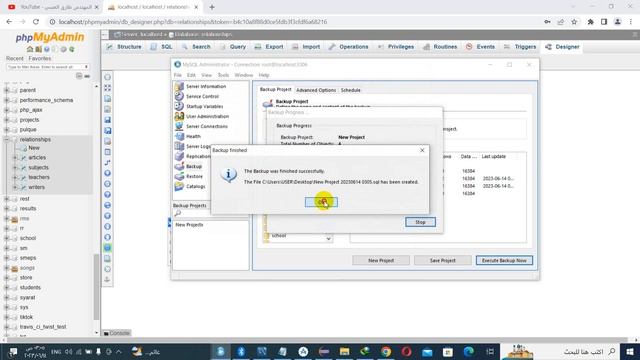Image resolution: width=640 pixels, height=360 pixels.
Task: Click Execute Backup Now button
Action: pyautogui.click(x=504, y=260)
